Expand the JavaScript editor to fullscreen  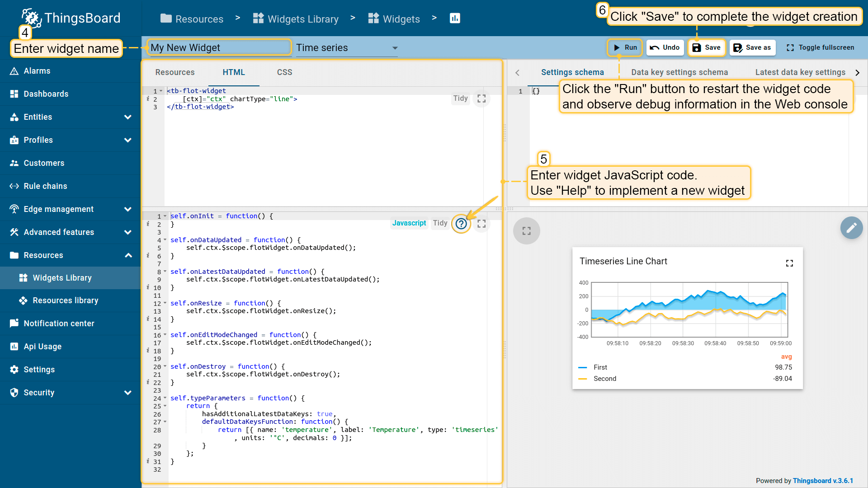[x=481, y=224]
